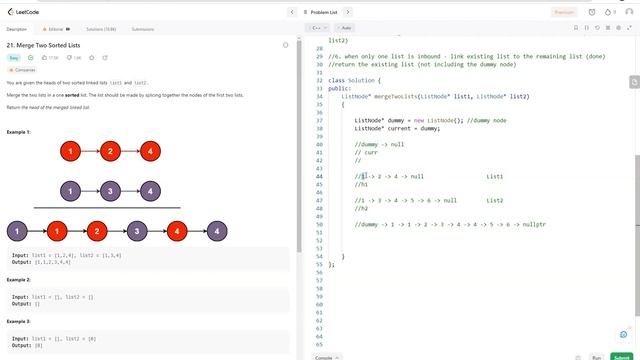640x360 pixels.
Task: Click the code editor vertical scrollbar
Action: (637, 236)
